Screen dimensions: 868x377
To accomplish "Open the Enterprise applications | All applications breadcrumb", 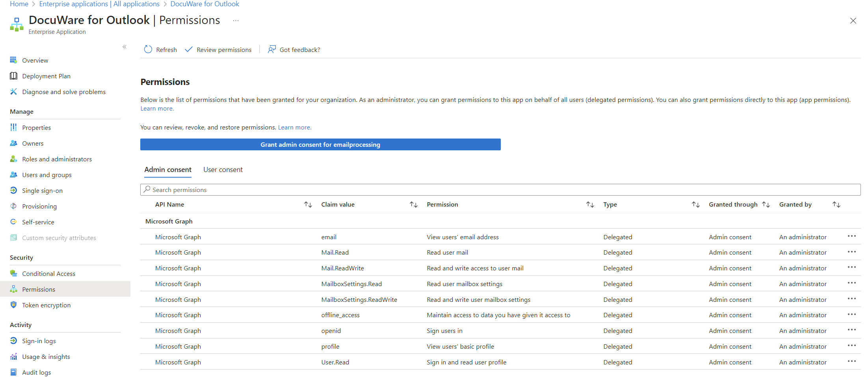I will pyautogui.click(x=99, y=4).
